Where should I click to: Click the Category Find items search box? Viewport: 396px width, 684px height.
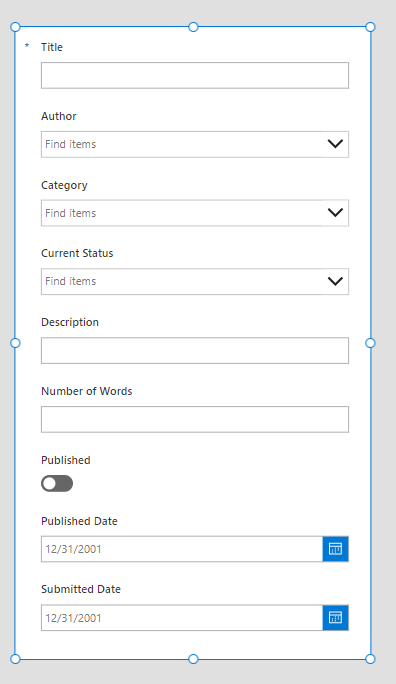tap(182, 213)
